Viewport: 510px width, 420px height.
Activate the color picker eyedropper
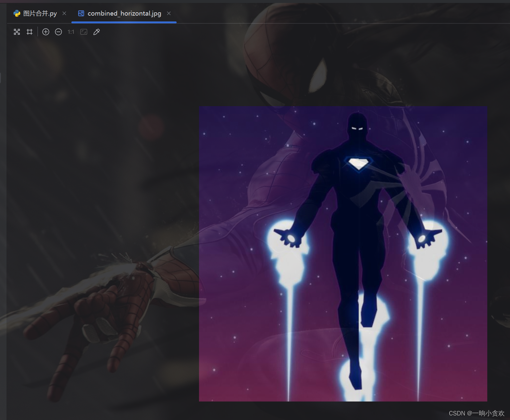tap(96, 32)
